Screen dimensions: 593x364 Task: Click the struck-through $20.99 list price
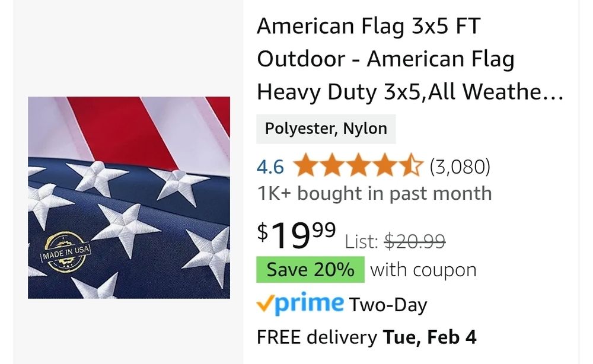[415, 241]
